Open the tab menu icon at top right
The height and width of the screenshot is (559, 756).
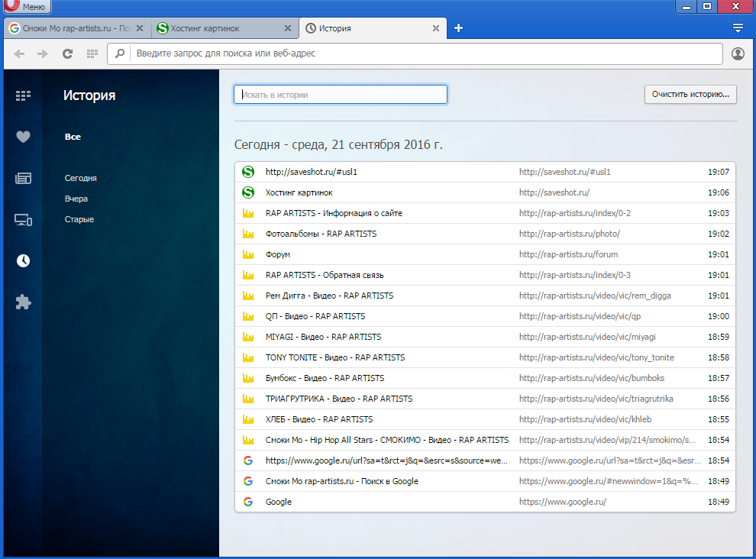click(x=738, y=28)
